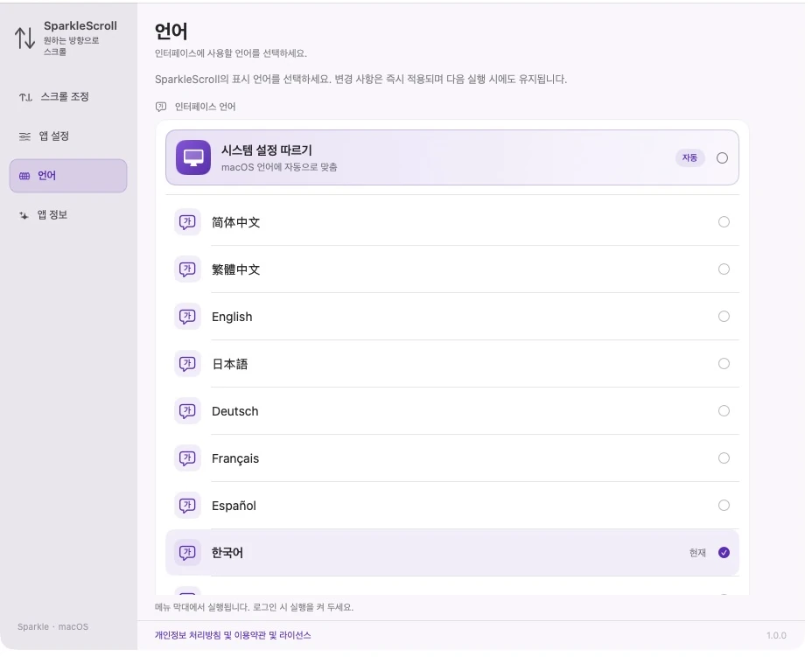
Task: Click the small icon next to 인터페이스 언어 heading
Action: coord(161,108)
